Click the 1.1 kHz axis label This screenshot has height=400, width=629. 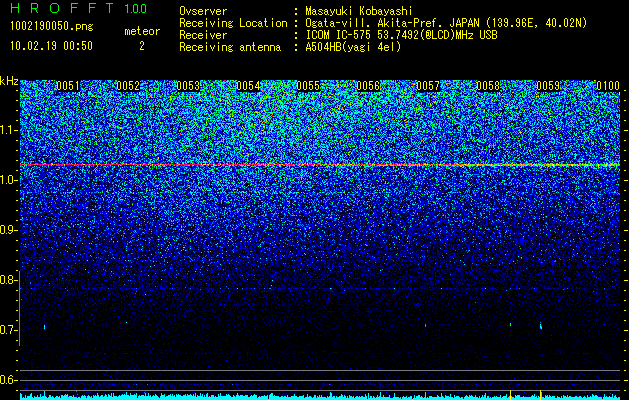(8, 130)
